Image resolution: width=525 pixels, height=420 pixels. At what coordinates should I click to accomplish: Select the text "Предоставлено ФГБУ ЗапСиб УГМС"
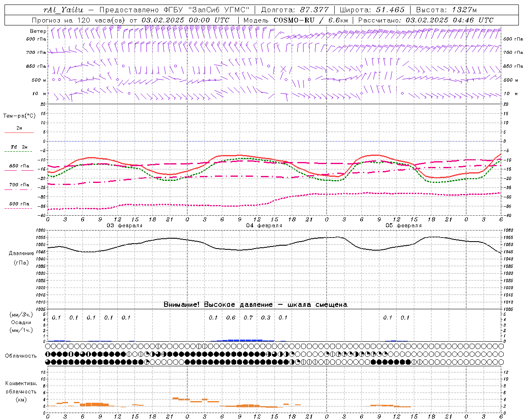click(175, 10)
